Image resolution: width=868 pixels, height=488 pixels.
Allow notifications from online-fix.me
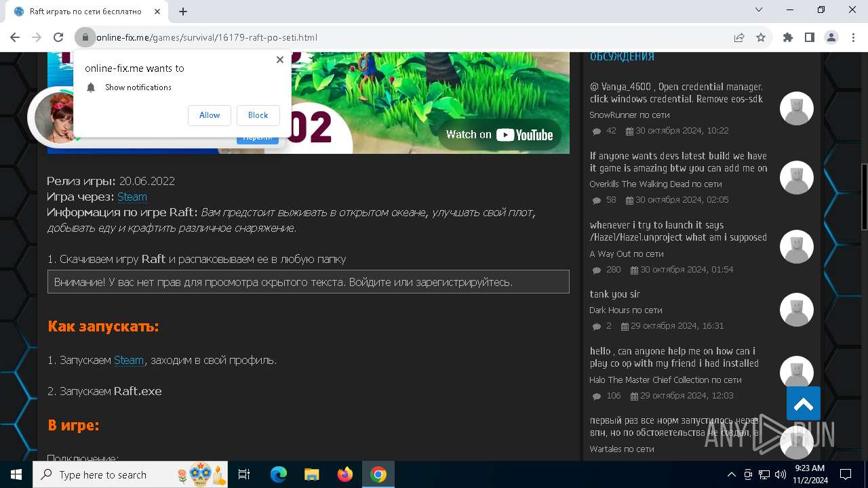210,115
